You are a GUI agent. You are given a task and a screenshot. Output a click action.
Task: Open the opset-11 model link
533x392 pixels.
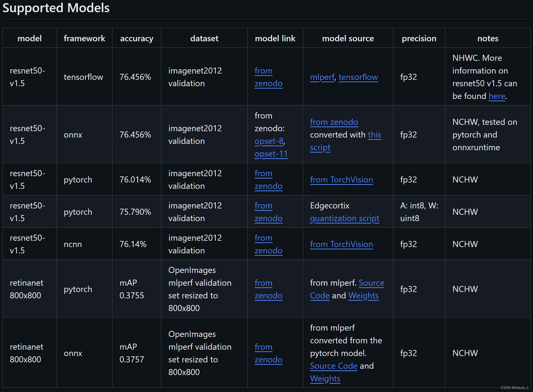(x=271, y=154)
